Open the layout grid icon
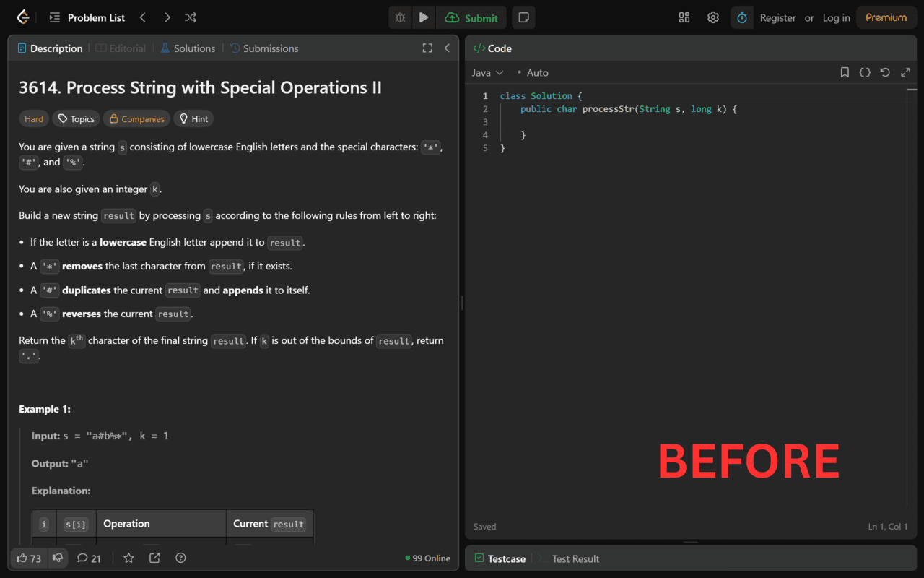 684,17
